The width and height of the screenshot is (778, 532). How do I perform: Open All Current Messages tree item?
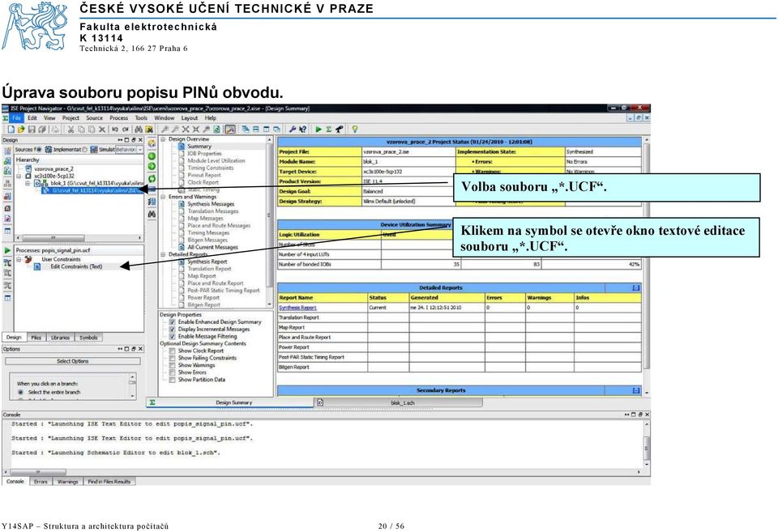click(x=212, y=248)
